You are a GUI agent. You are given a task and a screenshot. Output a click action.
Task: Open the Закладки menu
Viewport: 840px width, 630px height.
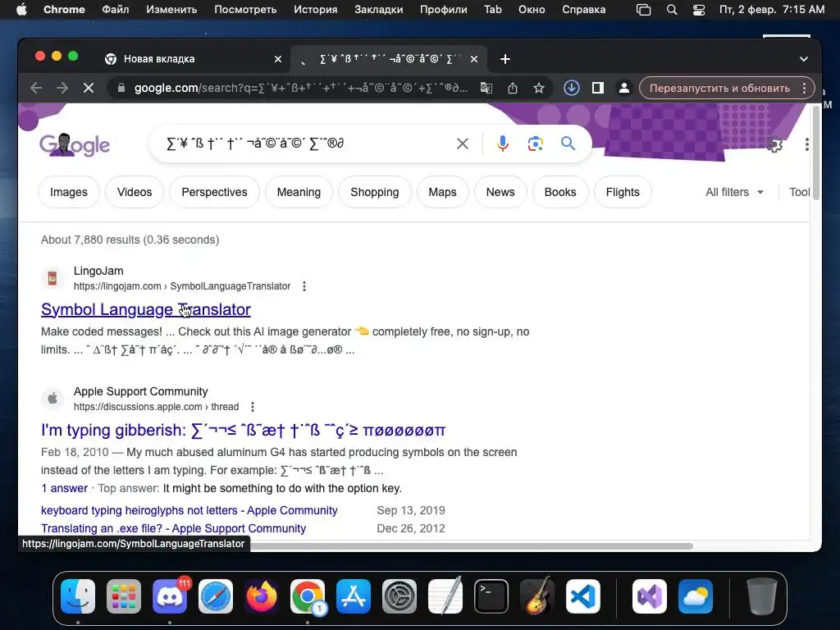pos(379,10)
